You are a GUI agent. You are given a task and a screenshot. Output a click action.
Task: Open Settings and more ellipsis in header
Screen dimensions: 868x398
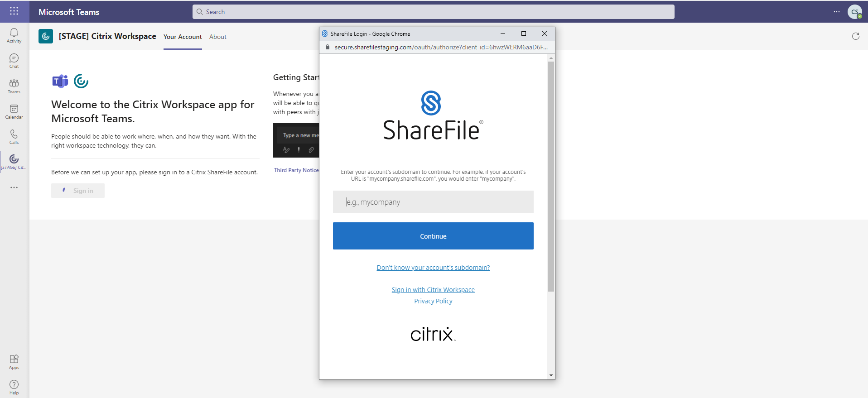pyautogui.click(x=836, y=12)
